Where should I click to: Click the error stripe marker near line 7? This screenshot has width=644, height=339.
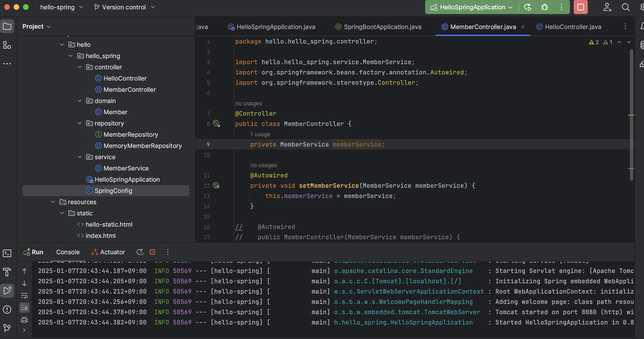click(631, 115)
